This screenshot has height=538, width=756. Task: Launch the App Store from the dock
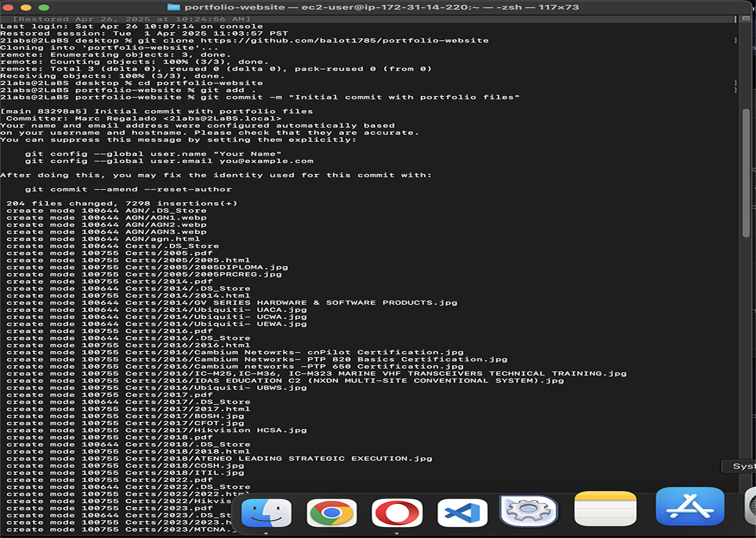coord(690,506)
